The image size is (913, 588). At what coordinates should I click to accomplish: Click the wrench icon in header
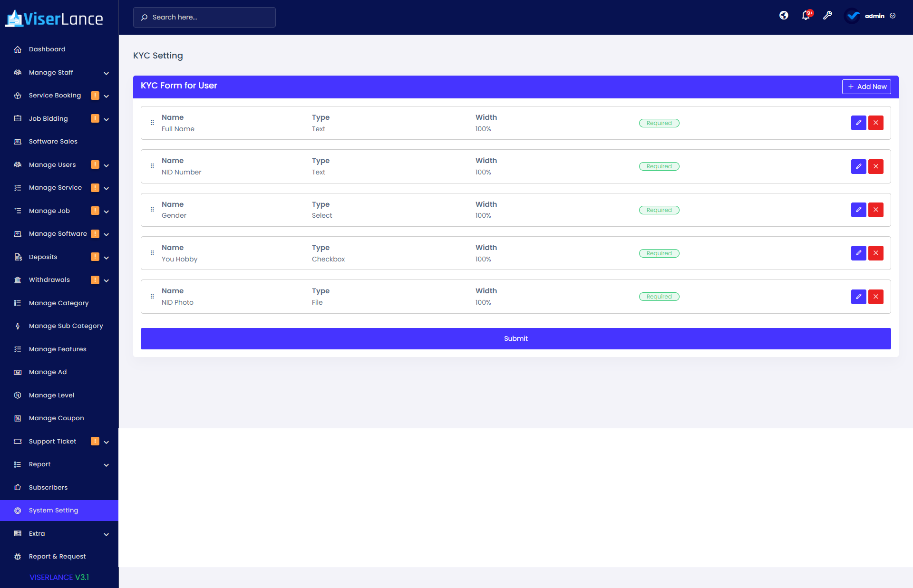tap(828, 16)
